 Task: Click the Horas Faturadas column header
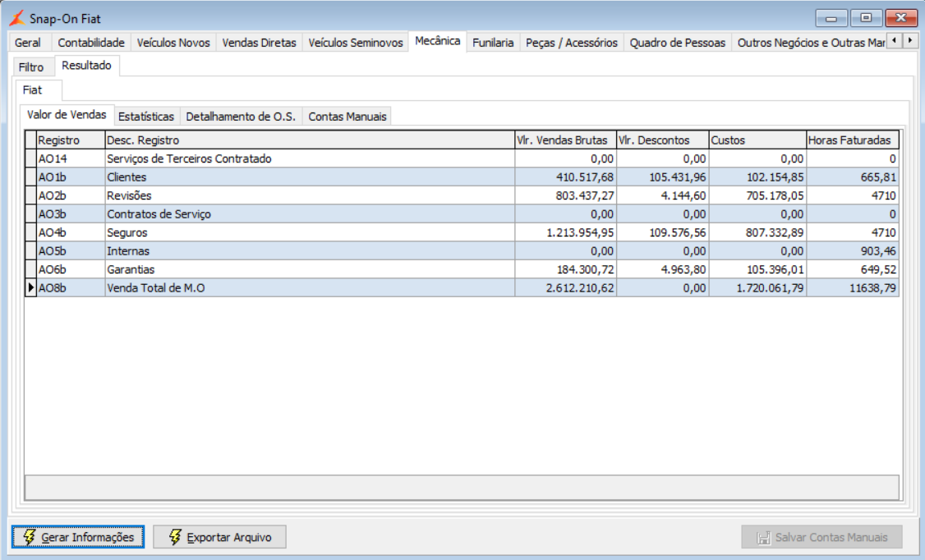click(x=853, y=140)
